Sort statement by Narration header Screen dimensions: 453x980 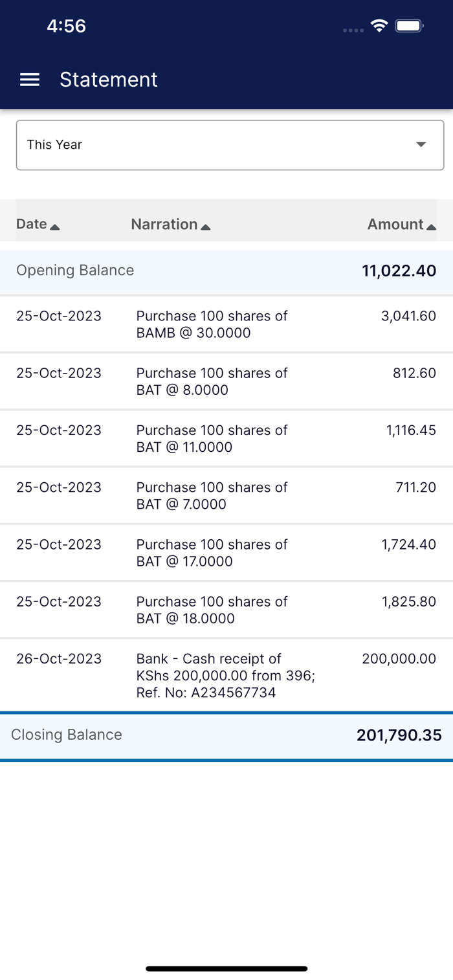[164, 224]
